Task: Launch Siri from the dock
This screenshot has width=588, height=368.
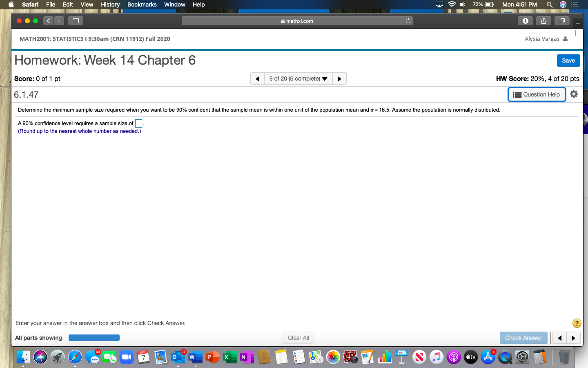Action: pos(40,357)
